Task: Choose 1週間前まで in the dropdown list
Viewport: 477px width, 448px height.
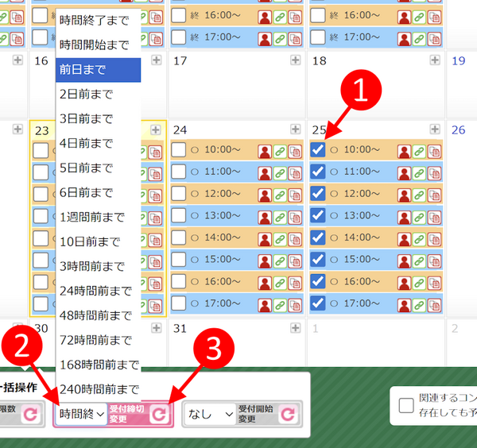Action: coord(99,217)
